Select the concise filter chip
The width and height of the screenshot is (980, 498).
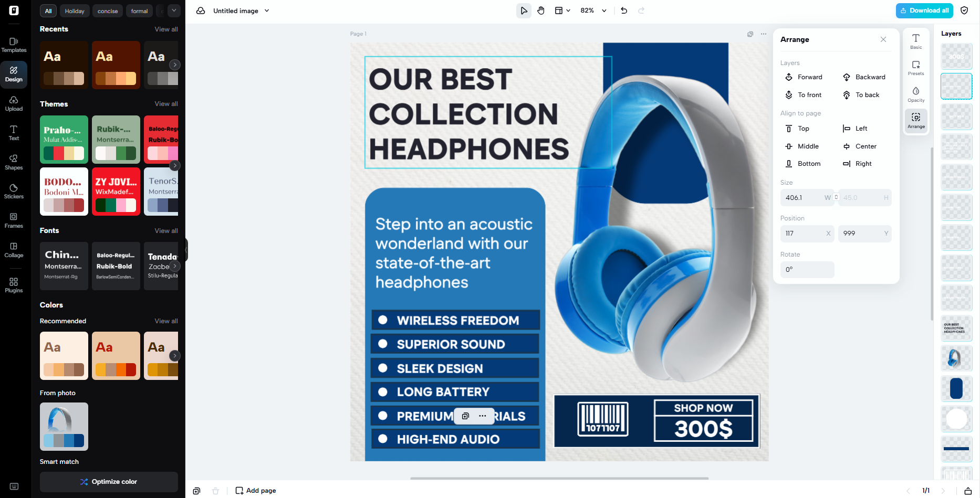tap(108, 11)
